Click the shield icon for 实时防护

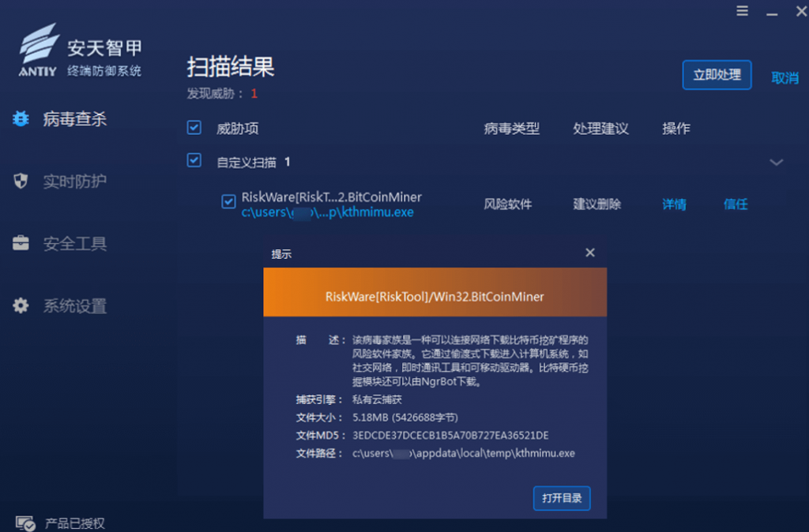pyautogui.click(x=21, y=182)
